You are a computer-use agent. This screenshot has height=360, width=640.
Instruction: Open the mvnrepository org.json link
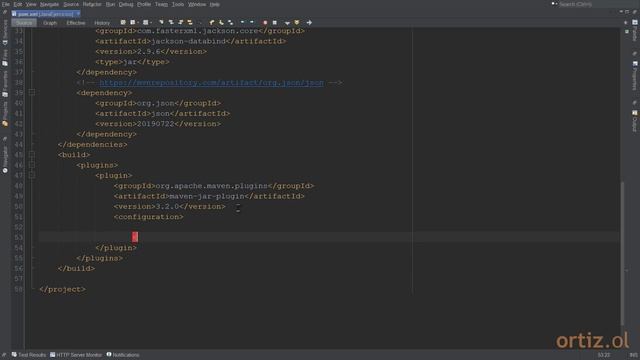click(211, 82)
